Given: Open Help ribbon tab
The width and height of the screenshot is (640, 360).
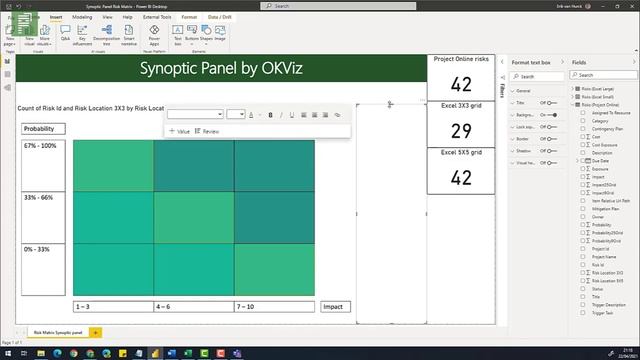Looking at the screenshot, I should pyautogui.click(x=127, y=17).
